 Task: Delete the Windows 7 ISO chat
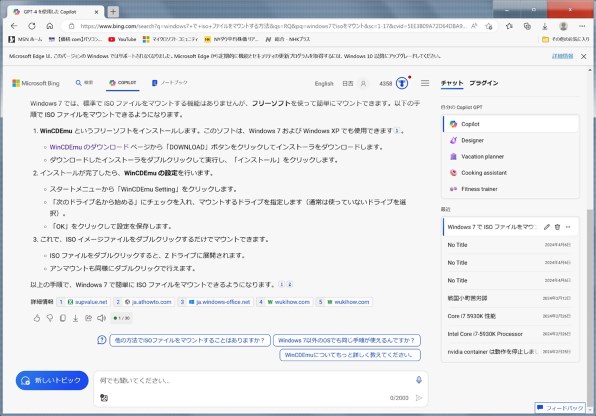tap(557, 227)
